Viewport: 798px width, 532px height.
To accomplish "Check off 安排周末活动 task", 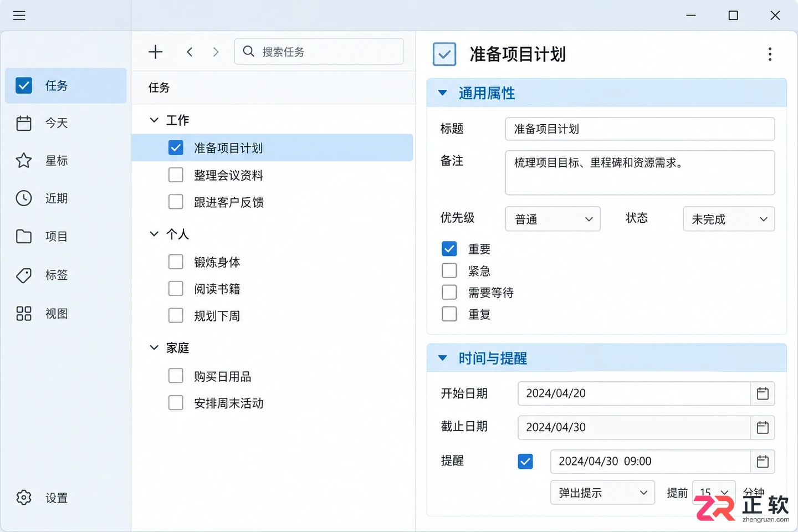I will click(x=176, y=403).
